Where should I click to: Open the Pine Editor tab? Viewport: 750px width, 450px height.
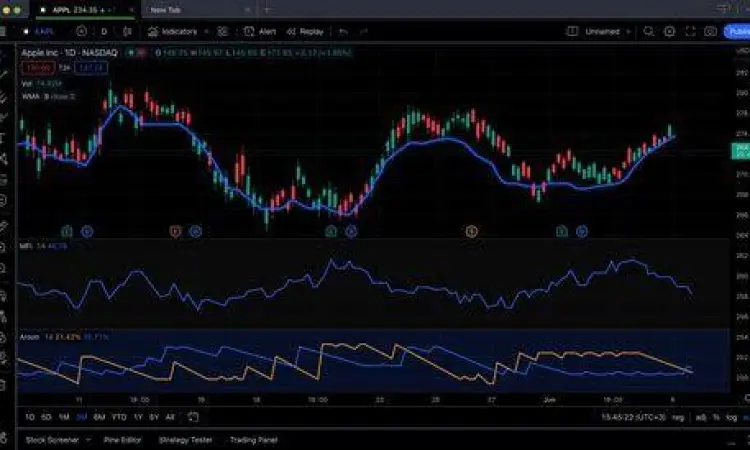[122, 440]
